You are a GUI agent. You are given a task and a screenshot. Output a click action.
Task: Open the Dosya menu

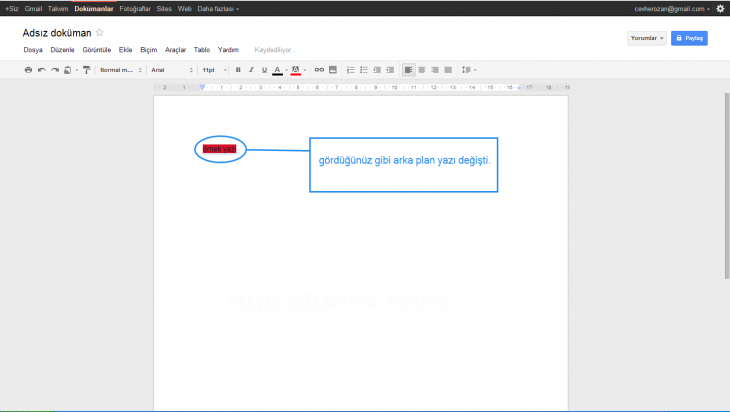[32, 49]
